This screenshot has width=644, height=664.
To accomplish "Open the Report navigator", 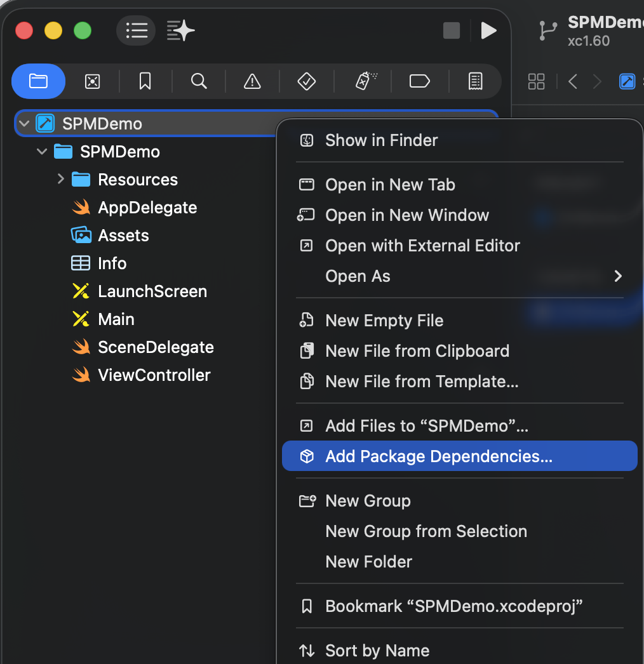I will (474, 81).
